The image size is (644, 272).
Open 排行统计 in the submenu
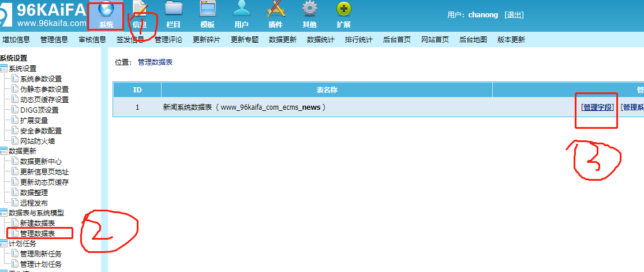pos(358,40)
